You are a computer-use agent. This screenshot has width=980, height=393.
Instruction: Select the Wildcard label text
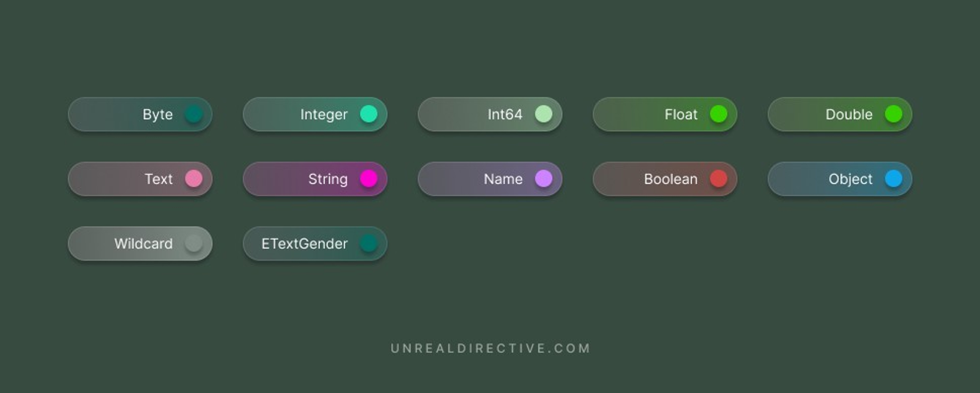click(143, 244)
